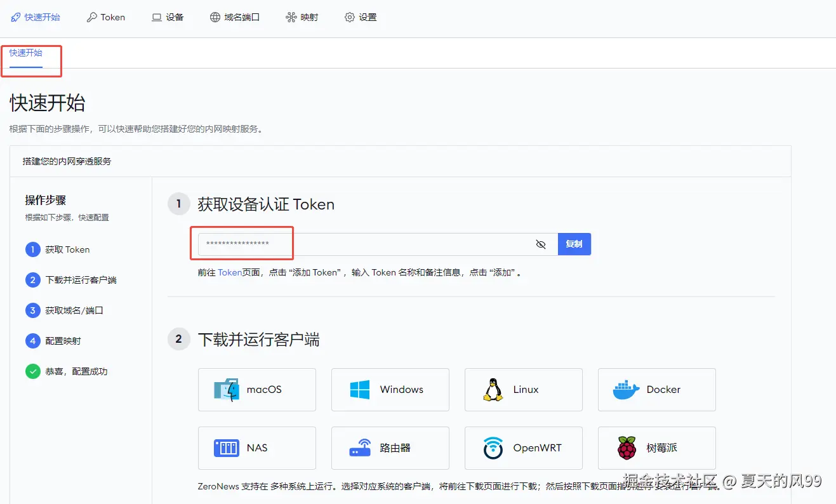The height and width of the screenshot is (504, 836).
Task: Click the 复制 button to copy Token
Action: (574, 244)
